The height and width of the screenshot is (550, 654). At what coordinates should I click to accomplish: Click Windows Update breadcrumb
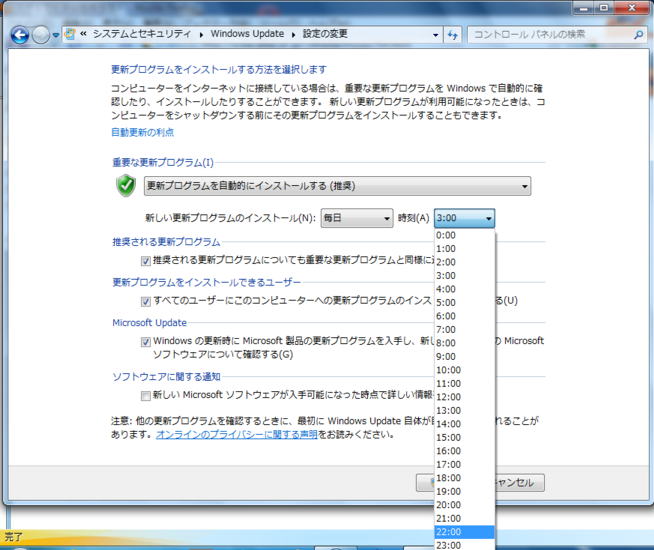click(x=247, y=34)
